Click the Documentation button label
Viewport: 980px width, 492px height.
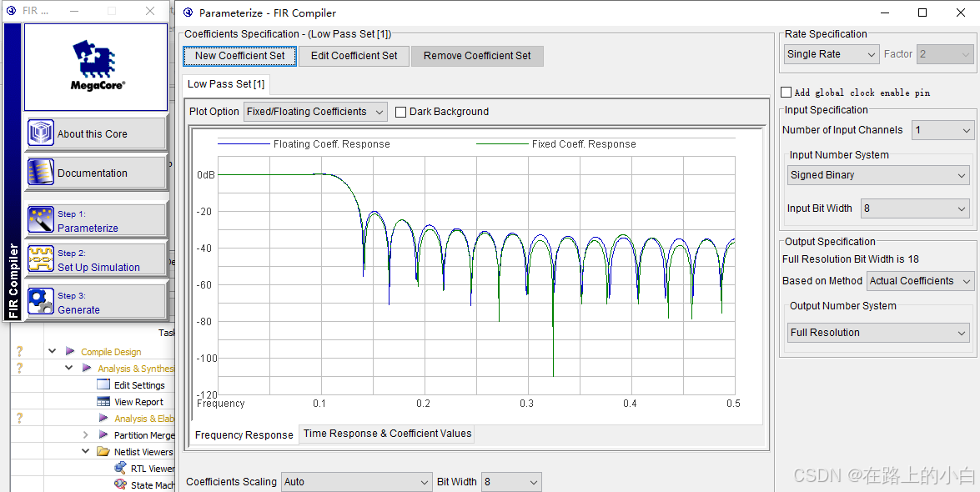93,173
